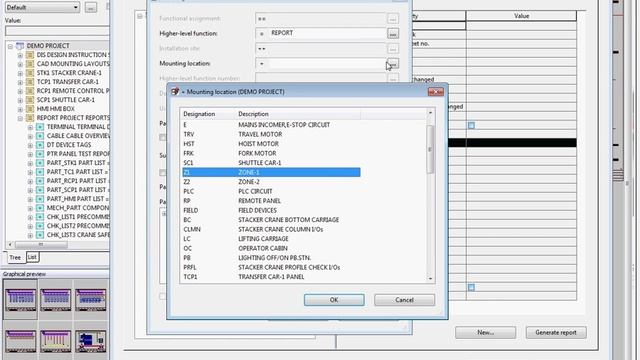Select the REPORT PROJECT REPORTS folder icon
Image resolution: width=640 pixels, height=360 pixels.
click(30, 118)
